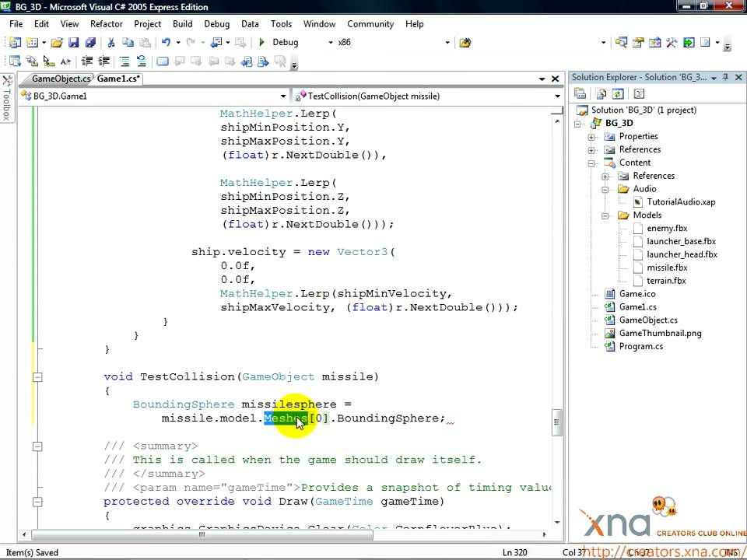Open the active documents list dropdown arrow
The width and height of the screenshot is (747, 560).
click(542, 79)
